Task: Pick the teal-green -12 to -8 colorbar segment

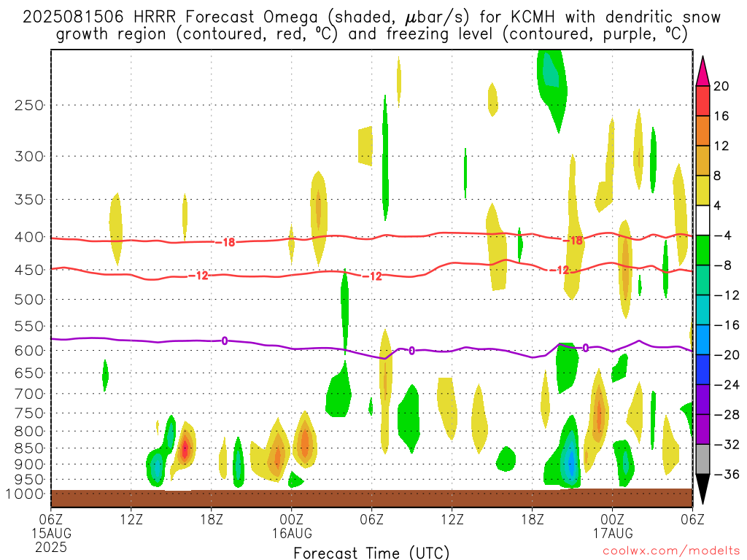Action: 703,280
